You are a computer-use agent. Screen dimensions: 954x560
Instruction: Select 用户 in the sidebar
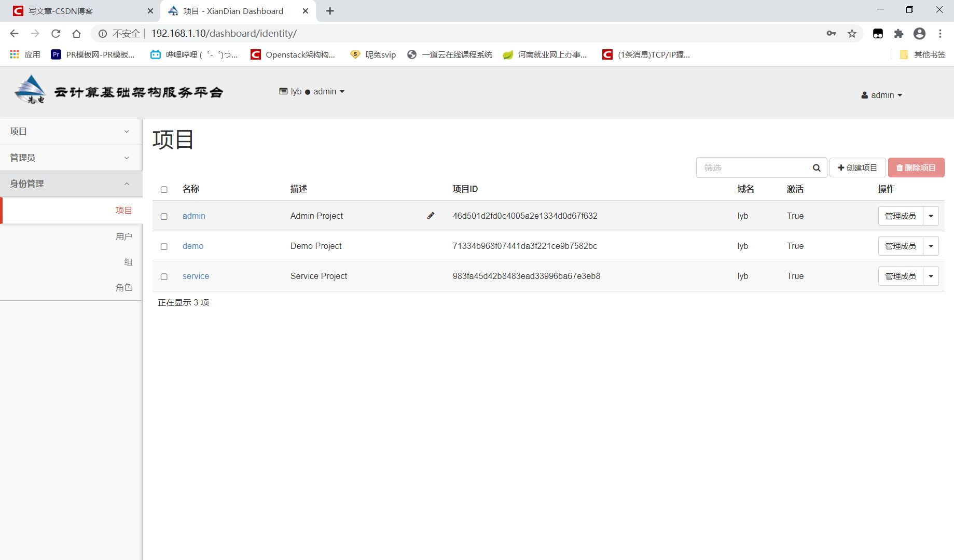[71, 236]
